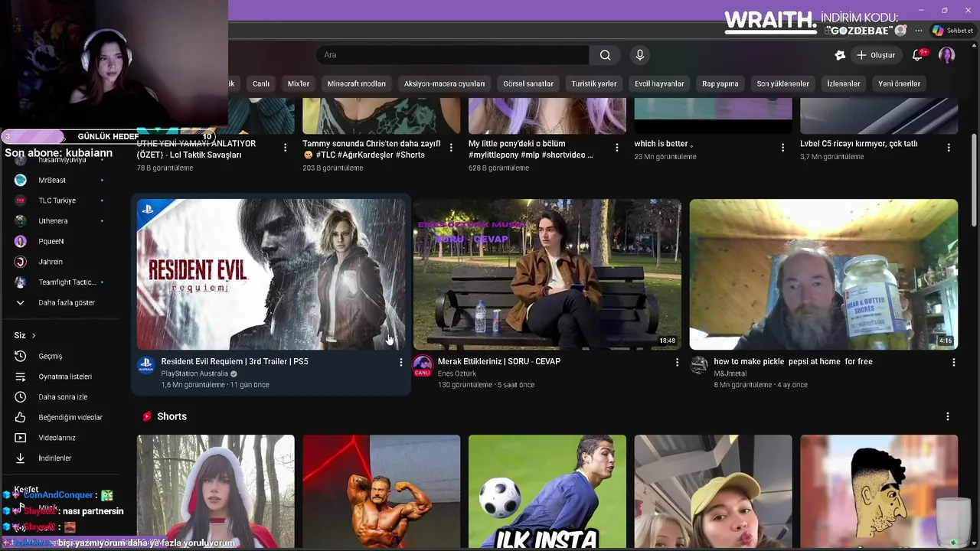Open the Siz section chevron

coord(34,335)
